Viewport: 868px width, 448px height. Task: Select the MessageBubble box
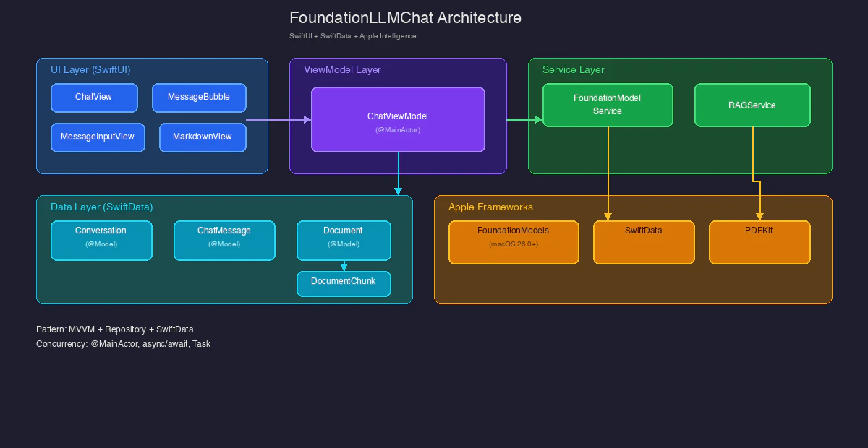(199, 98)
